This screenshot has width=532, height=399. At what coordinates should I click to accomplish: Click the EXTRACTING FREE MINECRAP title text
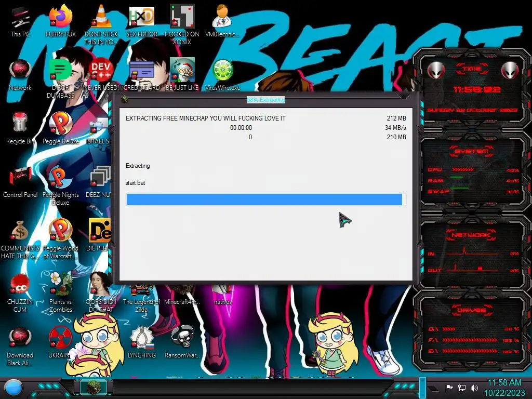(206, 118)
